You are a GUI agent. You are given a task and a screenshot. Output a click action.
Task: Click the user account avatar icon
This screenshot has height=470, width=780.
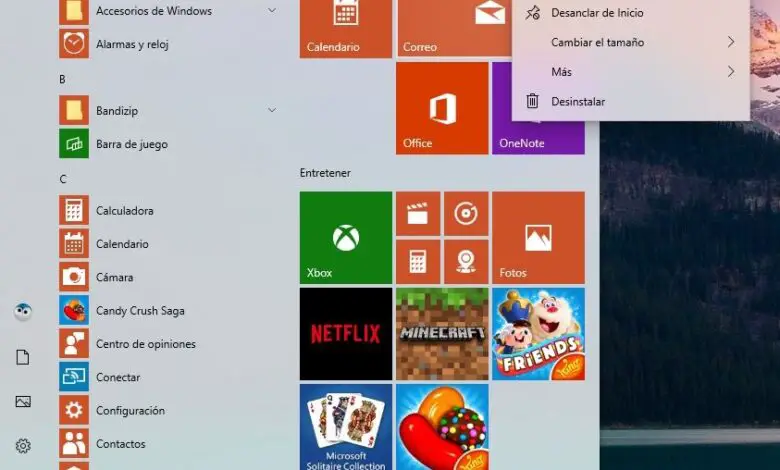[x=23, y=312]
